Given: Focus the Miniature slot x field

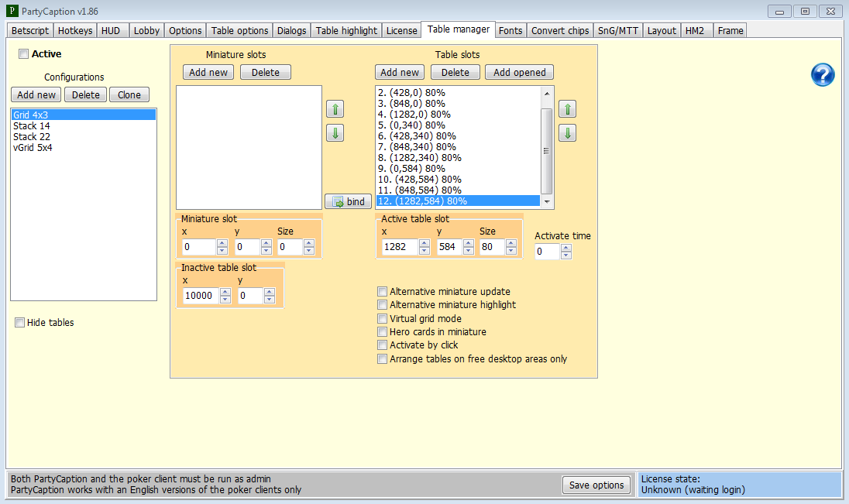Looking at the screenshot, I should 199,247.
